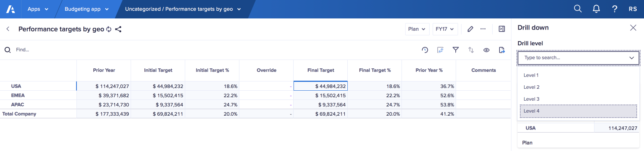Open the search magnifier in top bar
The width and height of the screenshot is (644, 151).
click(578, 9)
